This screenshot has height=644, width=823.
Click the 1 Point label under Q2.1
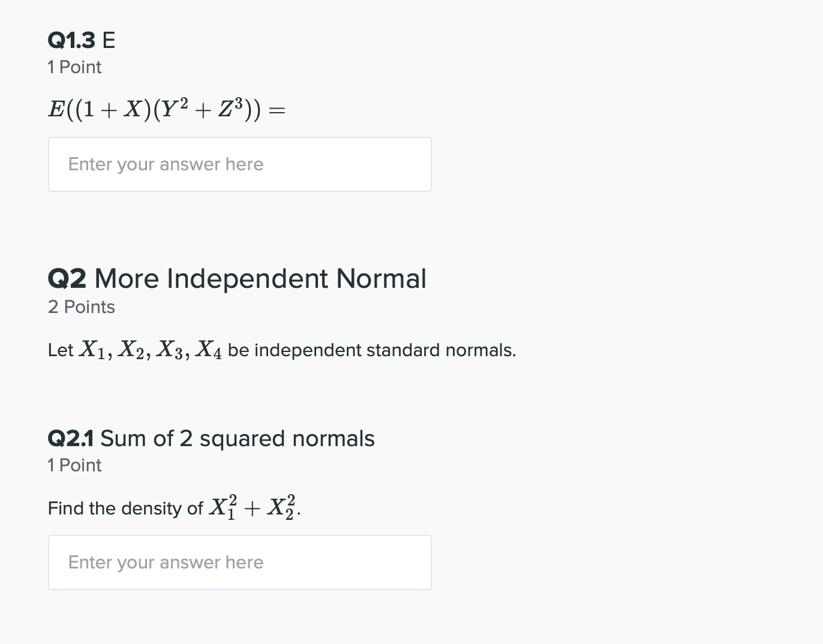pos(74,465)
